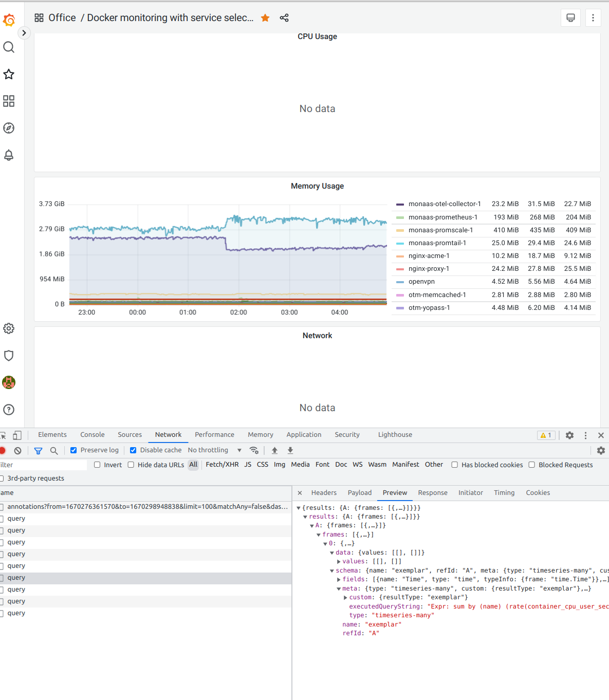Open the annotations network request
609x700 pixels.
click(103, 506)
